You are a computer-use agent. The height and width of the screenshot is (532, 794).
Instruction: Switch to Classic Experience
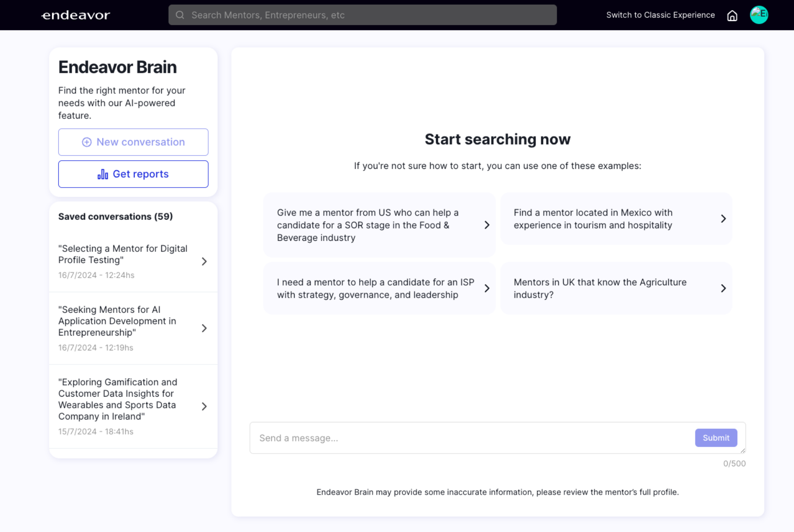[660, 15]
